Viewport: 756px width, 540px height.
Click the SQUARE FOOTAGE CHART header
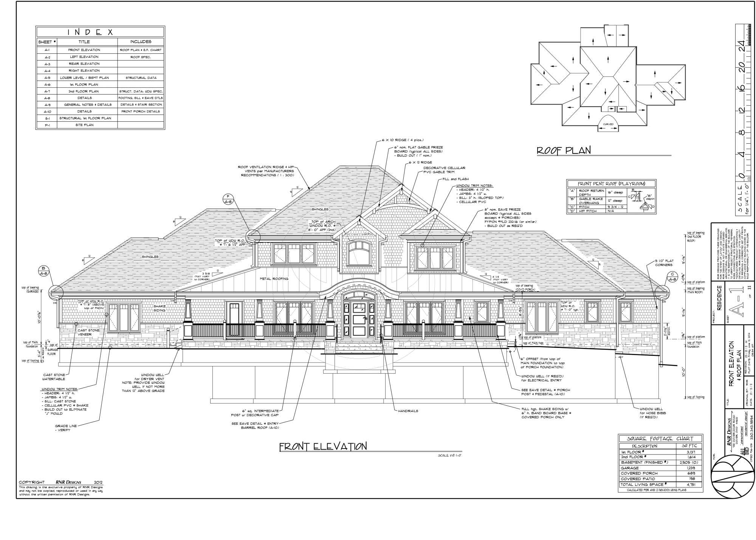tap(661, 439)
